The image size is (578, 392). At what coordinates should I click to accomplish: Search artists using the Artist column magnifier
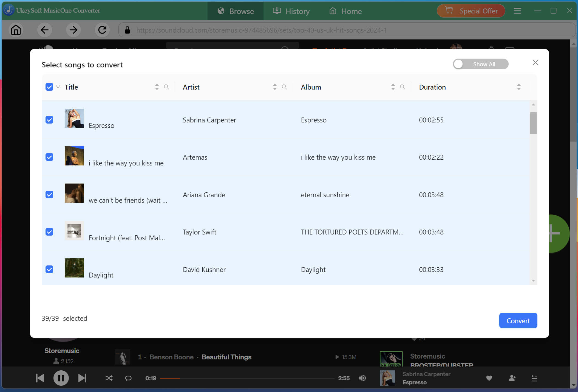[284, 87]
